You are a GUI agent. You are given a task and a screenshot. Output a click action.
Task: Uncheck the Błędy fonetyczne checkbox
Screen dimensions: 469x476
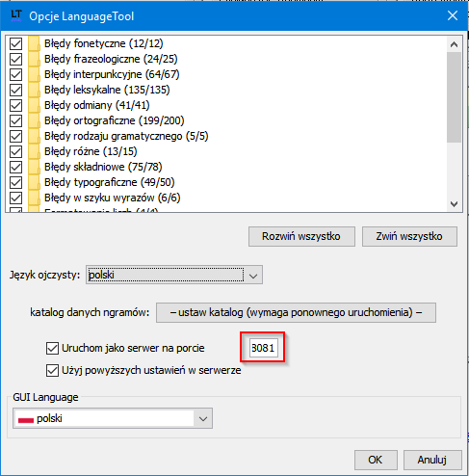(15, 43)
